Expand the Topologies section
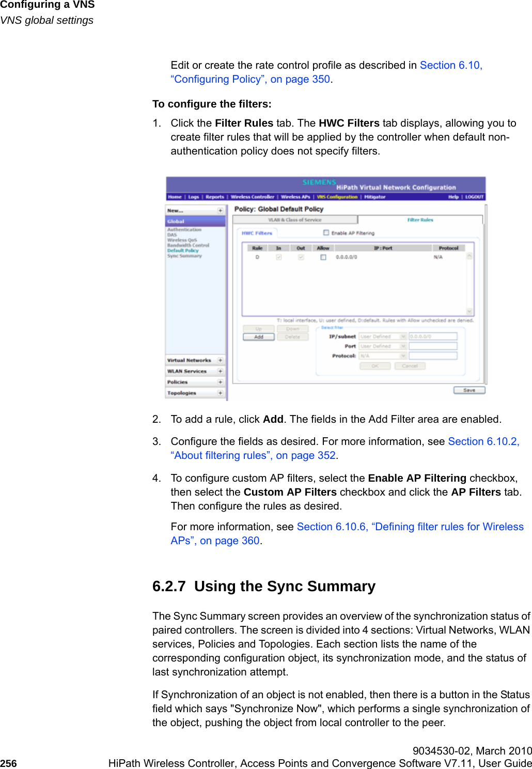The height and width of the screenshot is (769, 532). tap(220, 392)
